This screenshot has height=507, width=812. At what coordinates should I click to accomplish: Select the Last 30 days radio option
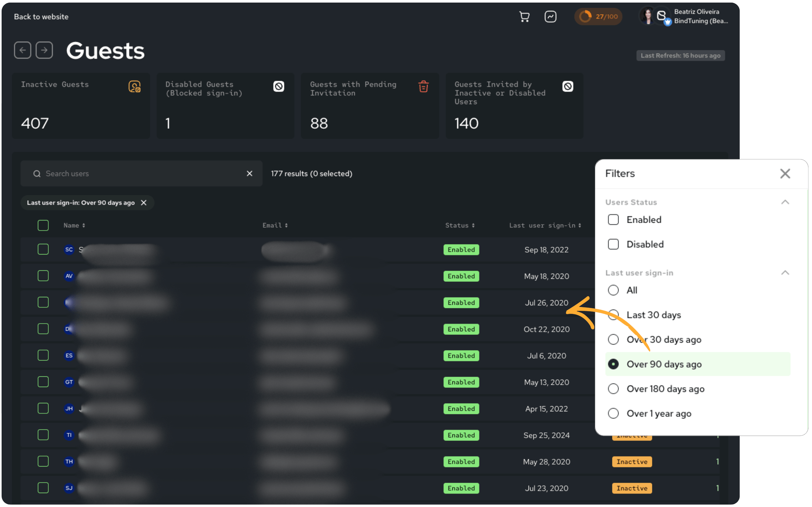[x=613, y=314]
